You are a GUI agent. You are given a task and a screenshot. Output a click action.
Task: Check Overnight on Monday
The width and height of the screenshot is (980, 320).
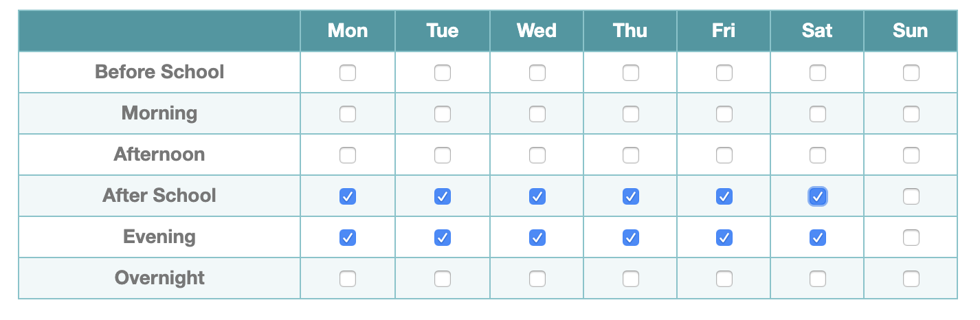pyautogui.click(x=348, y=278)
